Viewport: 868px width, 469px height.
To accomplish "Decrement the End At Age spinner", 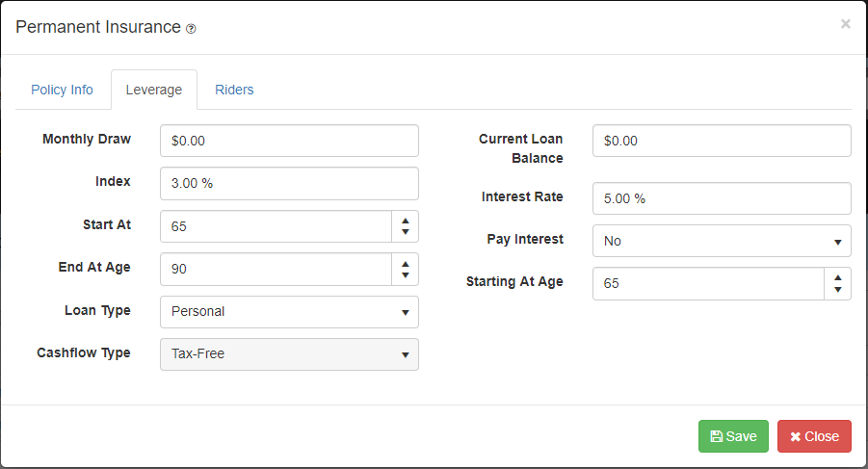I will click(406, 274).
